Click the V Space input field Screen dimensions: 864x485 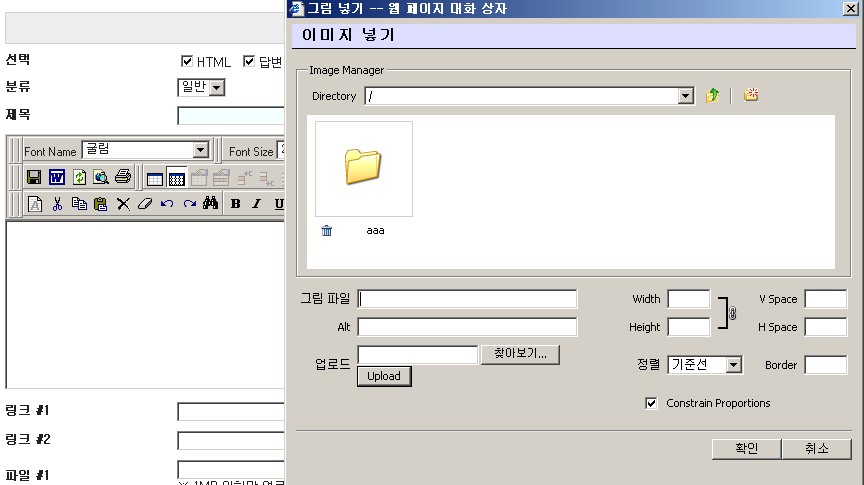(825, 299)
